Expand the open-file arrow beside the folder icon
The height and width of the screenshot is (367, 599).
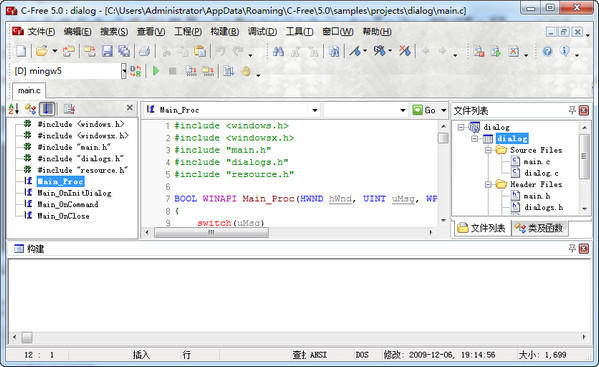click(55, 51)
